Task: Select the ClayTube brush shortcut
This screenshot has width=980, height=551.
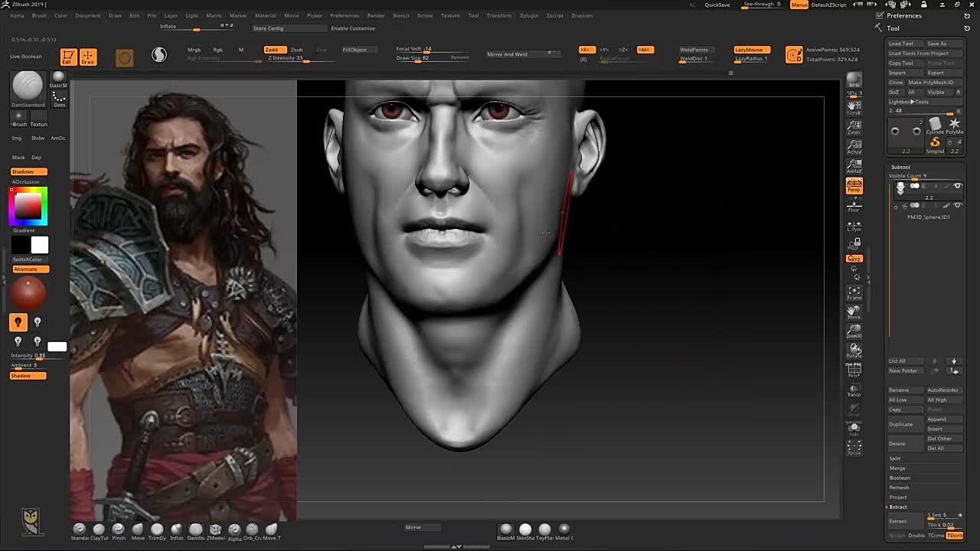Action: coord(99,531)
